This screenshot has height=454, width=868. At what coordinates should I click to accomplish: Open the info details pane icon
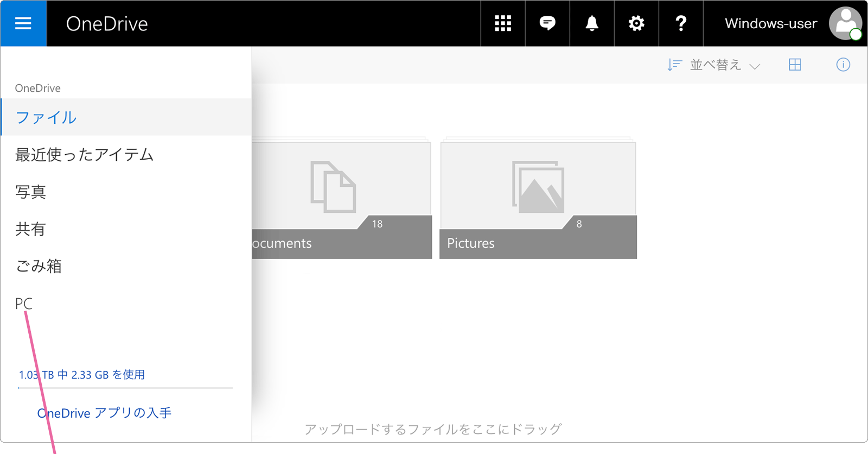pos(843,65)
